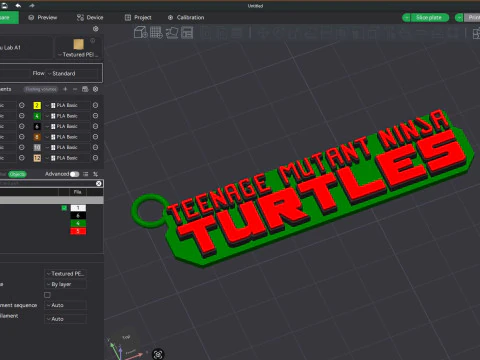The width and height of the screenshot is (480, 360).
Task: Redo the last undone action
Action: click(32, 6)
